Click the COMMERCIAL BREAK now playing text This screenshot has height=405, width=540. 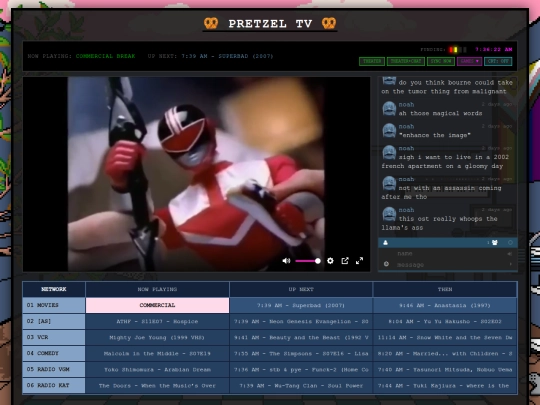[105, 56]
